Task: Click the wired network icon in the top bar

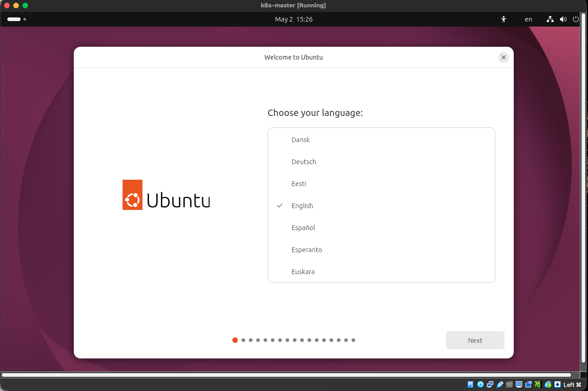Action: (x=550, y=19)
